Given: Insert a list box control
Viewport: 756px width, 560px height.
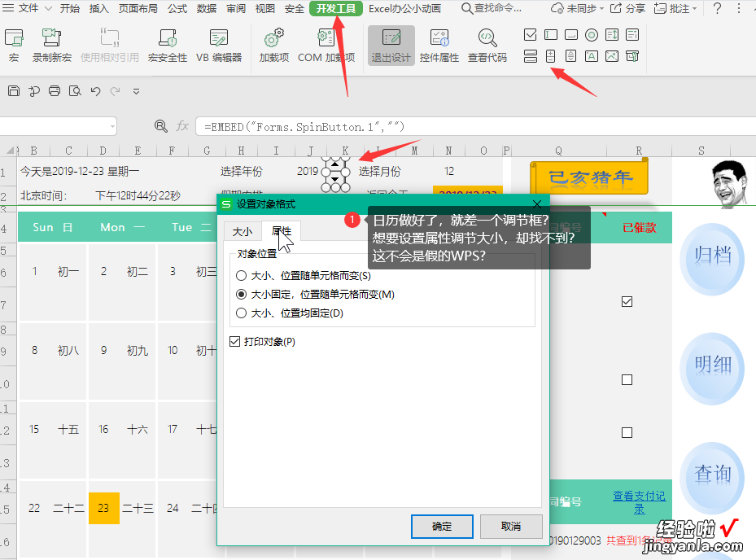Looking at the screenshot, I should tap(612, 35).
